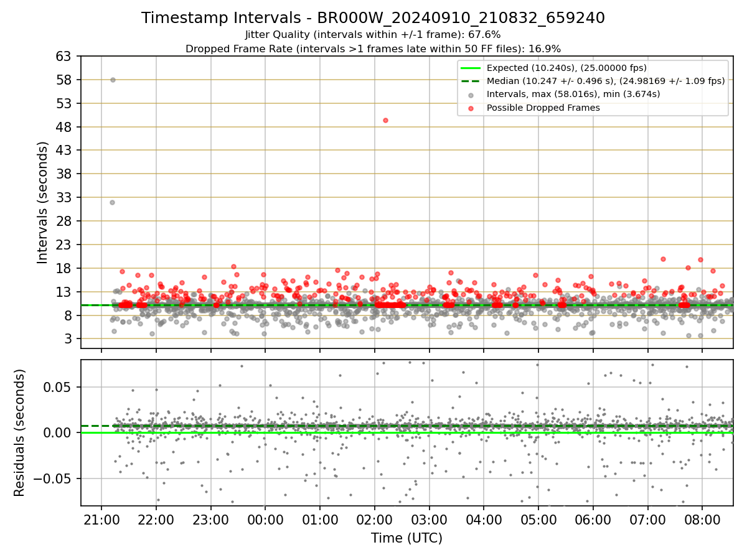747x560 pixels.
Task: Click the '58' y-axis tick label
Action: [63, 80]
